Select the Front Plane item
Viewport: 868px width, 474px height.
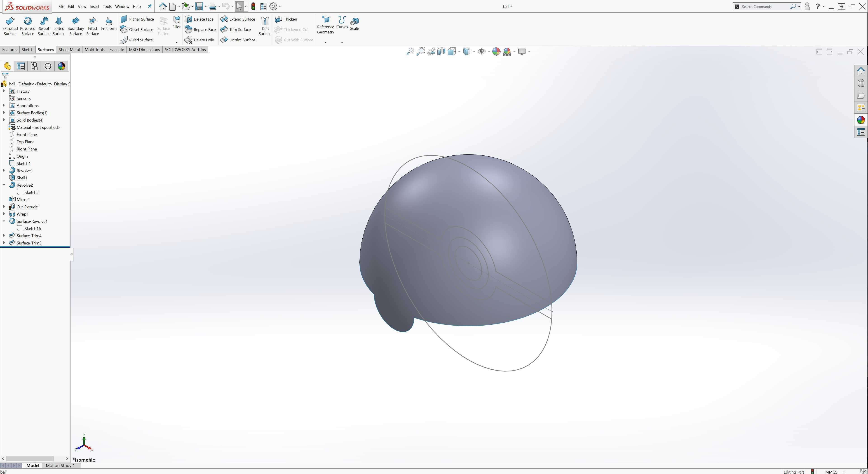coord(23,134)
